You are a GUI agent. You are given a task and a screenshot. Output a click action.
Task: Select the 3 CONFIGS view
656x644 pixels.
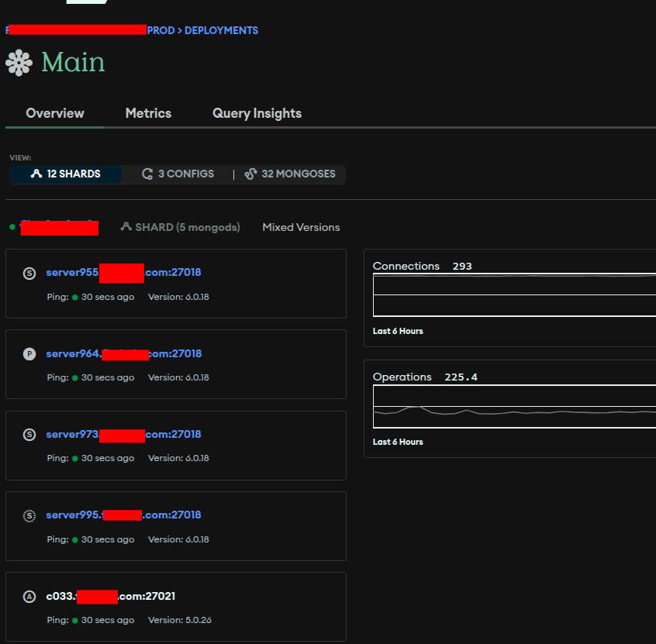[x=178, y=174]
